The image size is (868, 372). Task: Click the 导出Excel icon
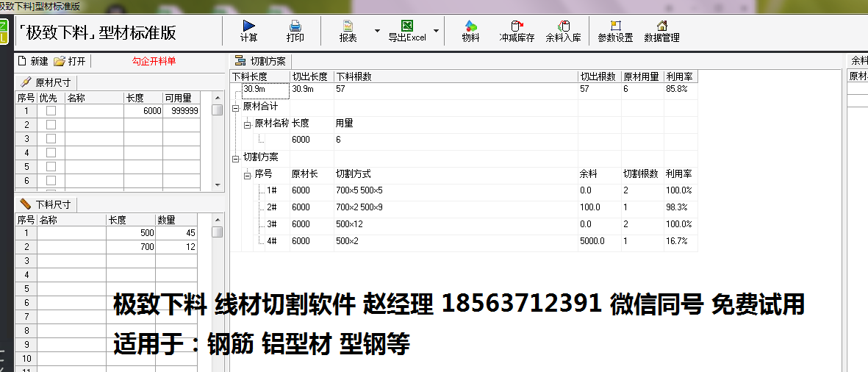click(x=406, y=26)
